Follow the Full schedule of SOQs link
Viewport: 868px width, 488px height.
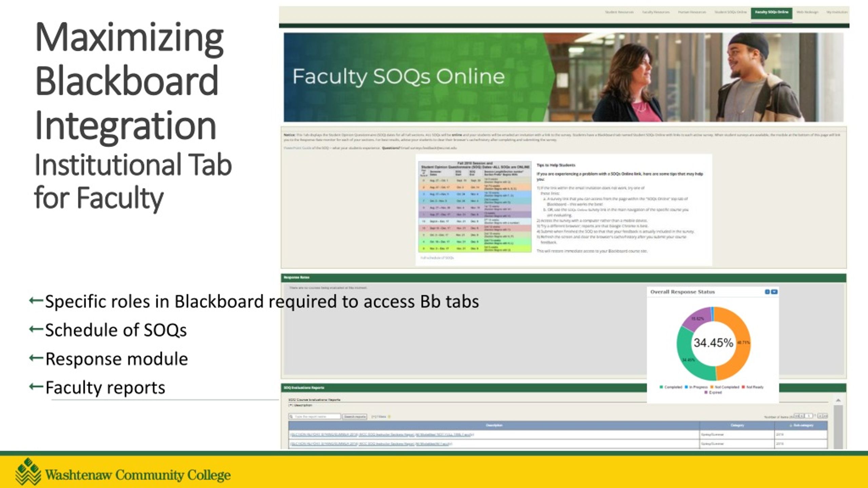(437, 258)
